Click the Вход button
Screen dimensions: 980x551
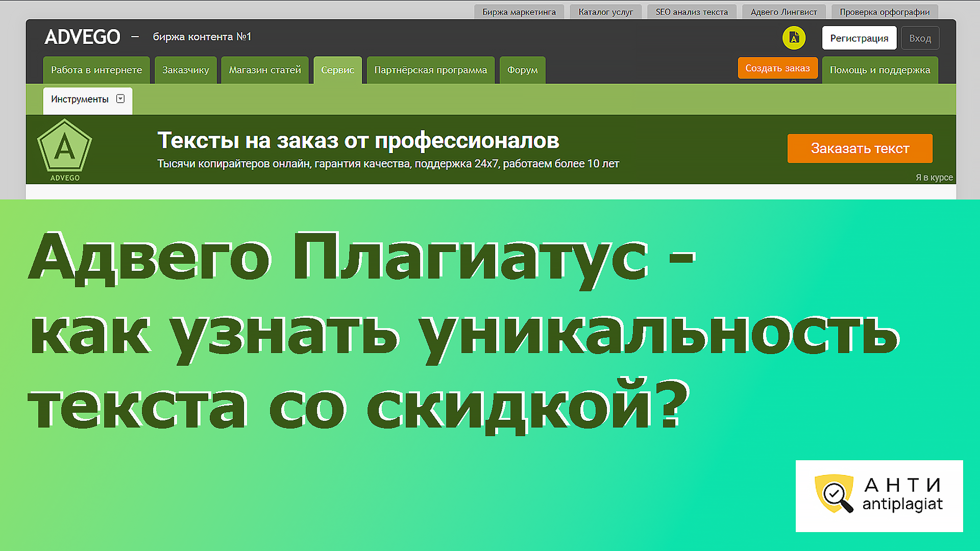(x=920, y=38)
